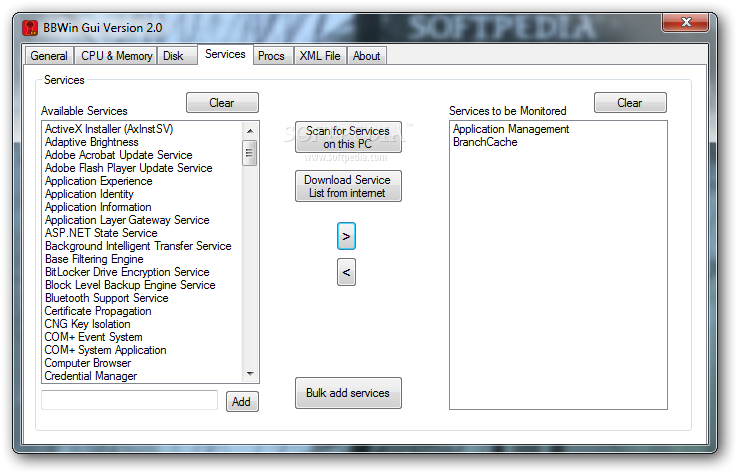Click Scan for Services on this PC
This screenshot has height=474, width=738.
[348, 137]
